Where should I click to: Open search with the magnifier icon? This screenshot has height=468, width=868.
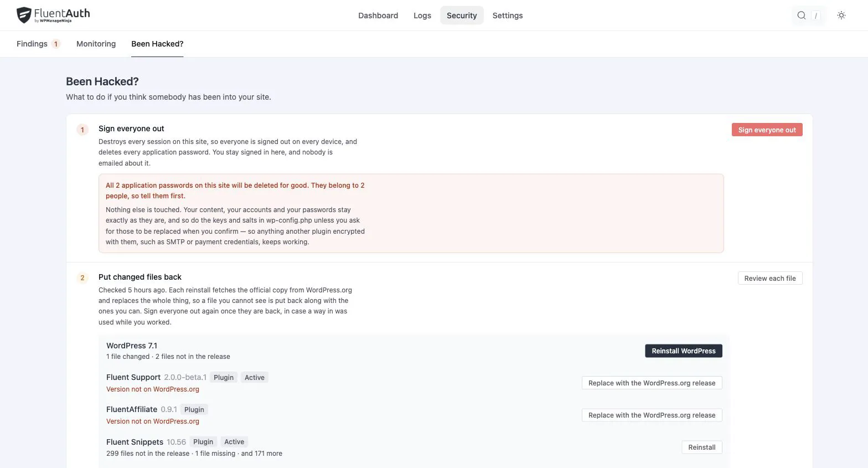(801, 16)
